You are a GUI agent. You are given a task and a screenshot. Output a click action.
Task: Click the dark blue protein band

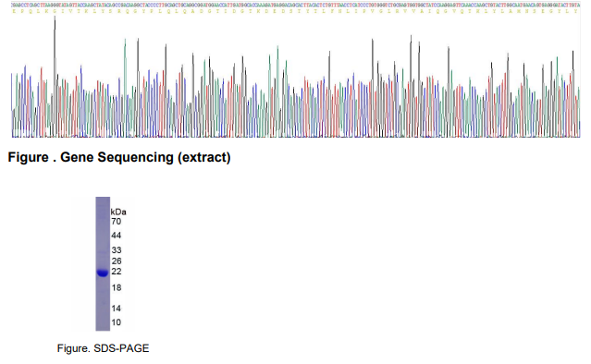pyautogui.click(x=103, y=273)
